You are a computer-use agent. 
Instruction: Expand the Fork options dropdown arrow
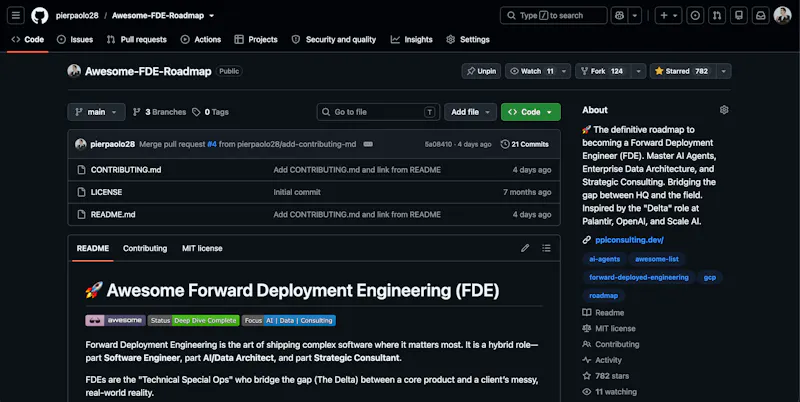point(638,71)
